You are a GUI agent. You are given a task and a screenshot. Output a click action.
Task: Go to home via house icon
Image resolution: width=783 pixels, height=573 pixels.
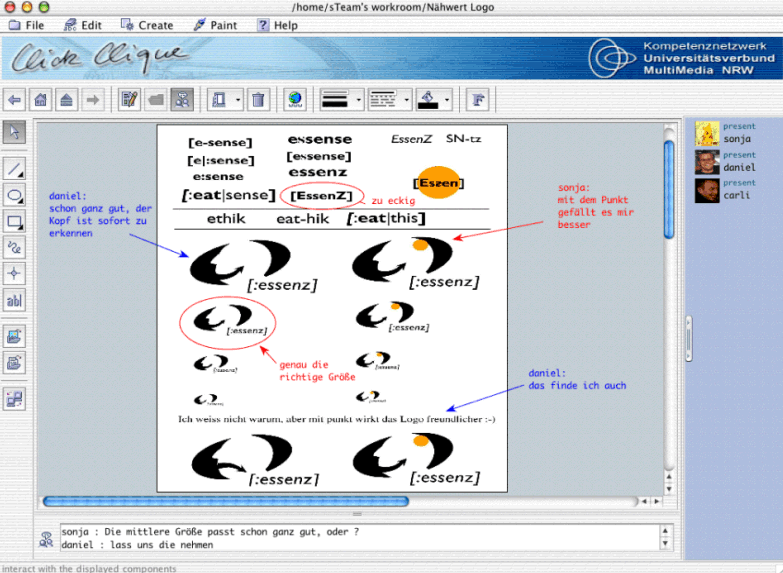click(x=41, y=100)
